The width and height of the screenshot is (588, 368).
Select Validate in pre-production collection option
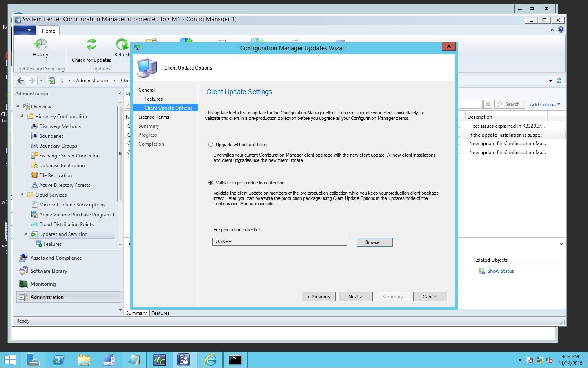click(x=211, y=182)
